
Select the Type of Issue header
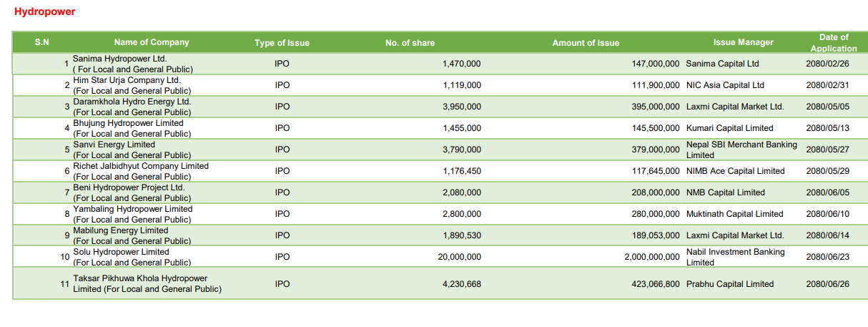pyautogui.click(x=282, y=43)
